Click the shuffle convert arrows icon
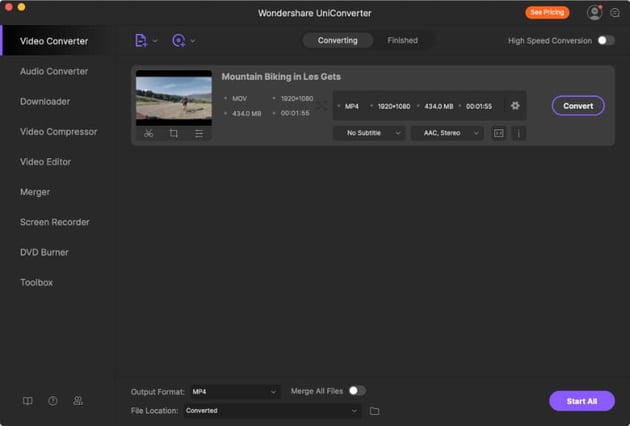 [x=322, y=106]
